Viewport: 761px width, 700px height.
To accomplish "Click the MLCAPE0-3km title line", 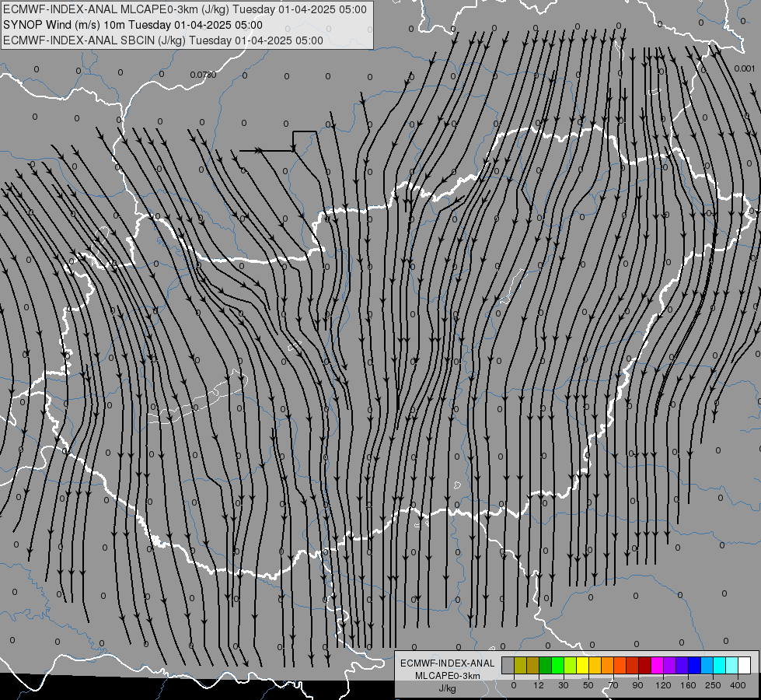I will 185,9.
